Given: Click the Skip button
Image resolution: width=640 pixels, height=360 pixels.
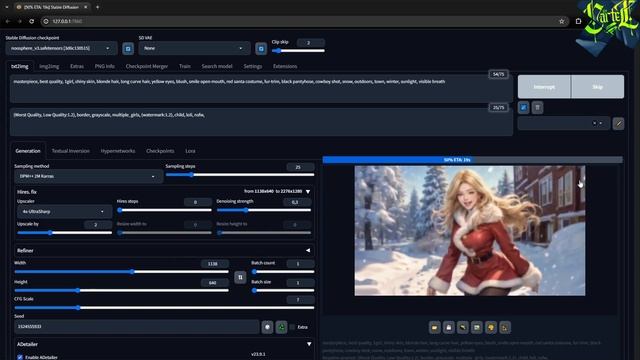Looking at the screenshot, I should coord(598,87).
